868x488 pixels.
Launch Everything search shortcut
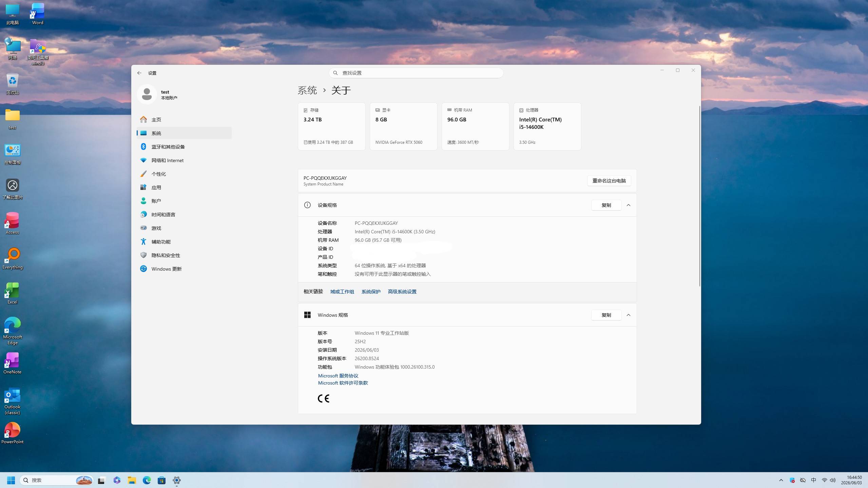coord(13,259)
